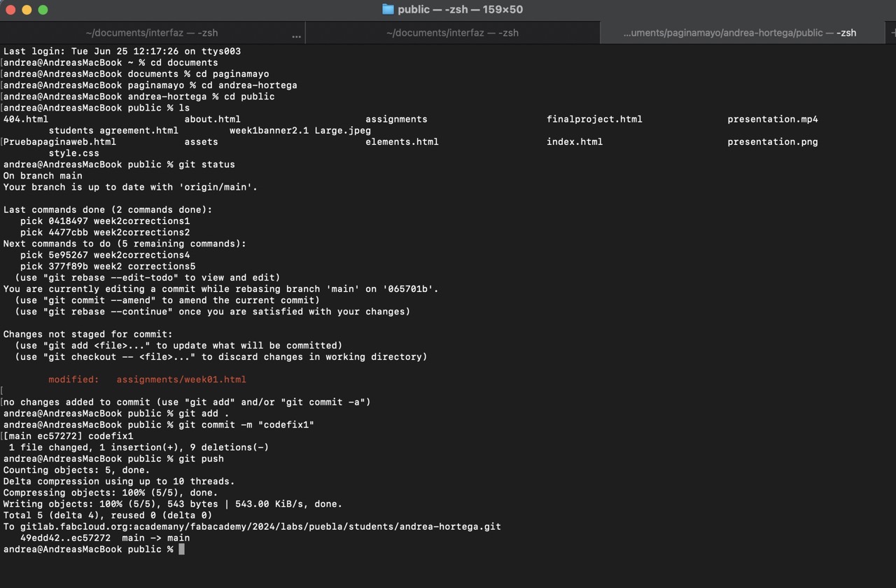The image size is (896, 588).
Task: Click the 'git add .' command line
Action: [x=116, y=413]
